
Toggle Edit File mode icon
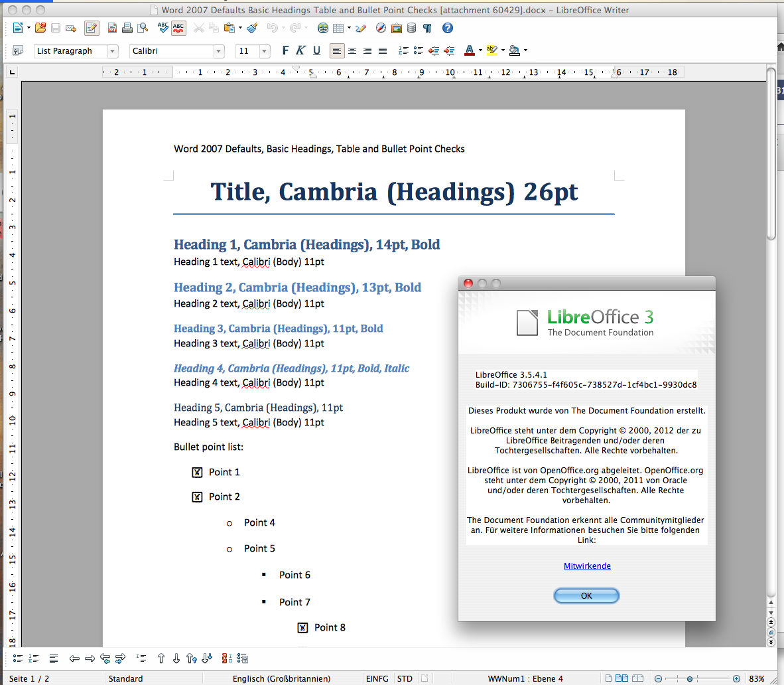[x=92, y=28]
